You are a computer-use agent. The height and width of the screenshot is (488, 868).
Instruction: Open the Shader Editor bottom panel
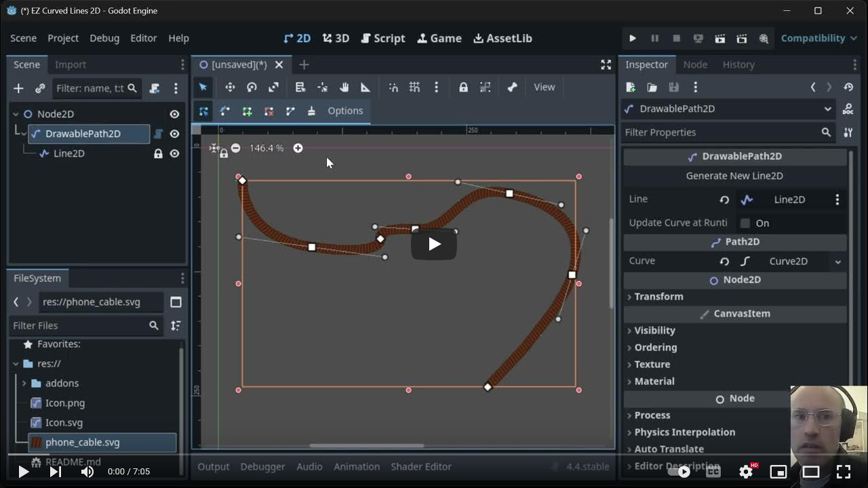(x=421, y=466)
